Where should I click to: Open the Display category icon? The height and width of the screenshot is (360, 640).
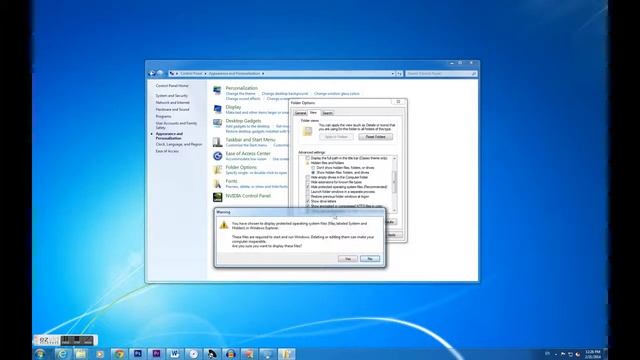pyautogui.click(x=217, y=109)
